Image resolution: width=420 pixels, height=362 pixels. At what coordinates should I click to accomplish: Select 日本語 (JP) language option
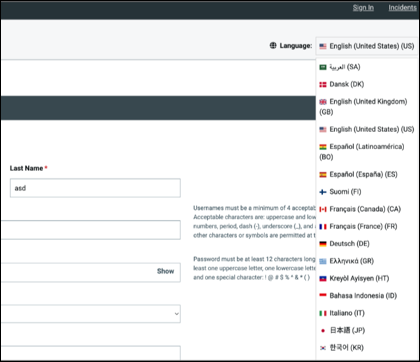366,330
